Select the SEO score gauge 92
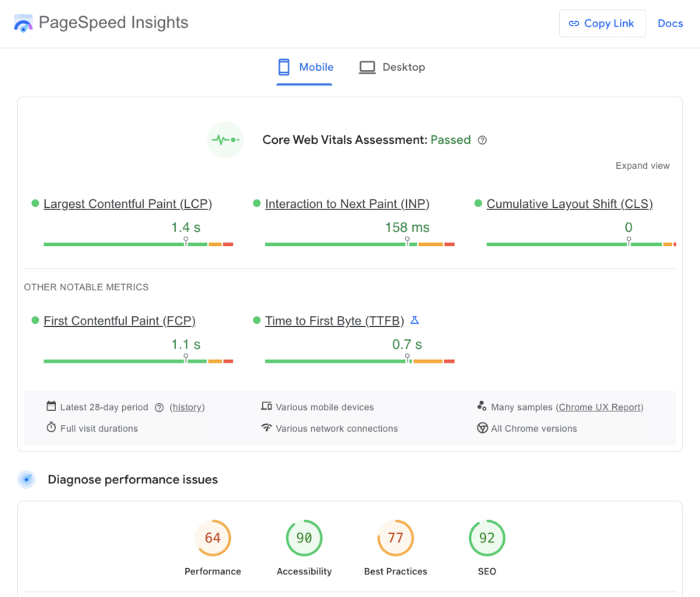Image resolution: width=700 pixels, height=597 pixels. coord(487,538)
